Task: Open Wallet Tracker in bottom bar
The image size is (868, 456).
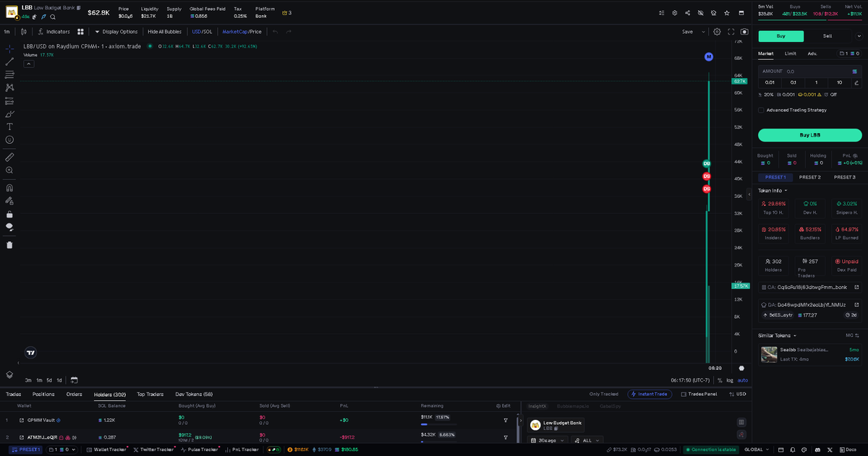Action: (107, 449)
